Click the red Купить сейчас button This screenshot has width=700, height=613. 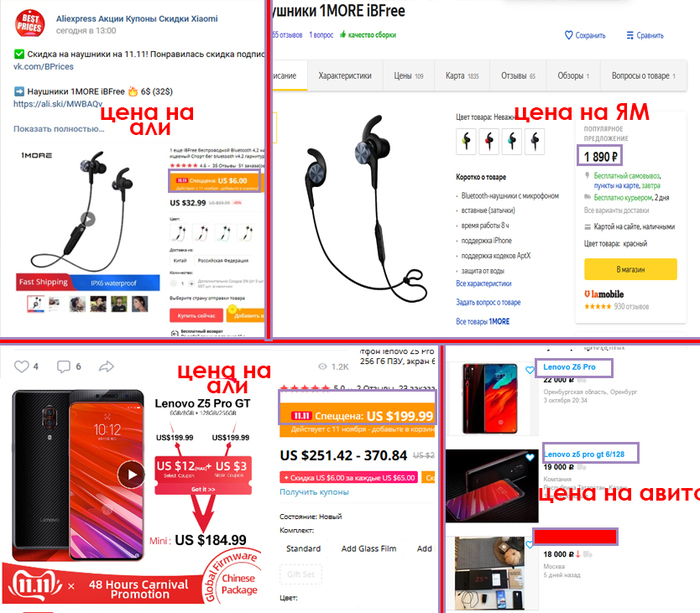point(196,315)
